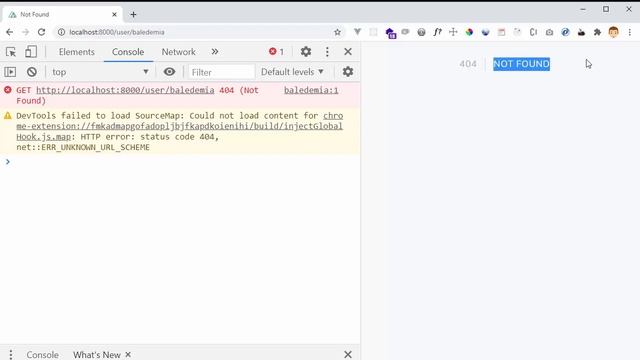640x360 pixels.
Task: Select the drawer Console tab
Action: pos(42,355)
